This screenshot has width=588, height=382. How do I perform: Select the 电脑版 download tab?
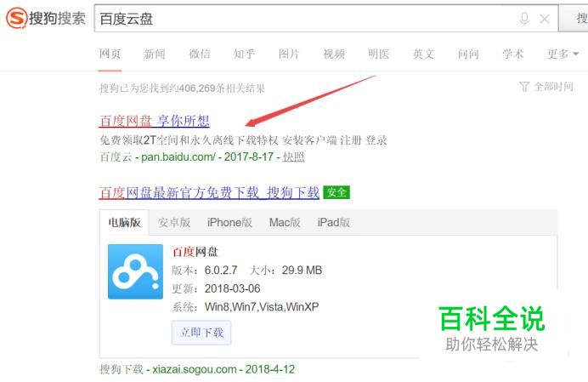(125, 222)
